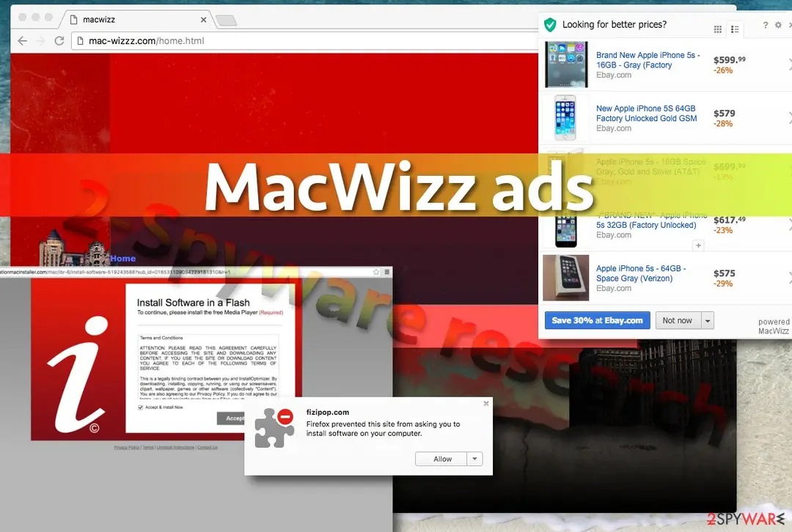
Task: View thumbnail of iPhone 5s 16GB Gray
Action: (x=565, y=64)
